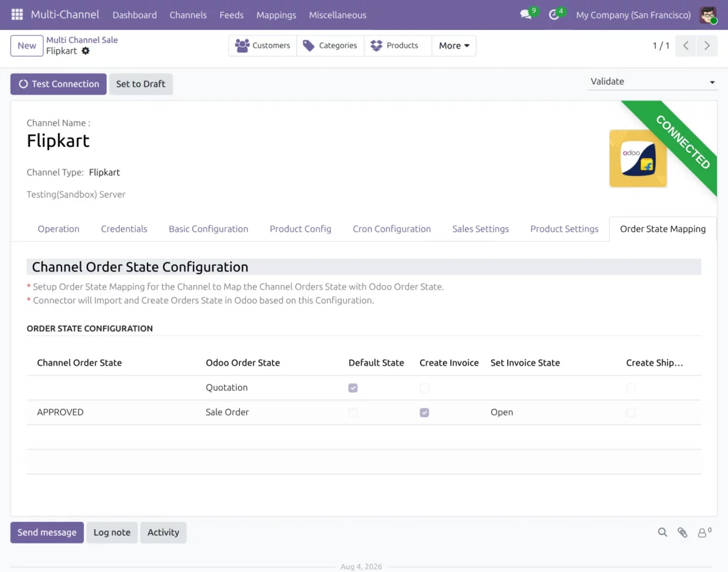Click Test Connection button
The width and height of the screenshot is (728, 572).
[58, 84]
